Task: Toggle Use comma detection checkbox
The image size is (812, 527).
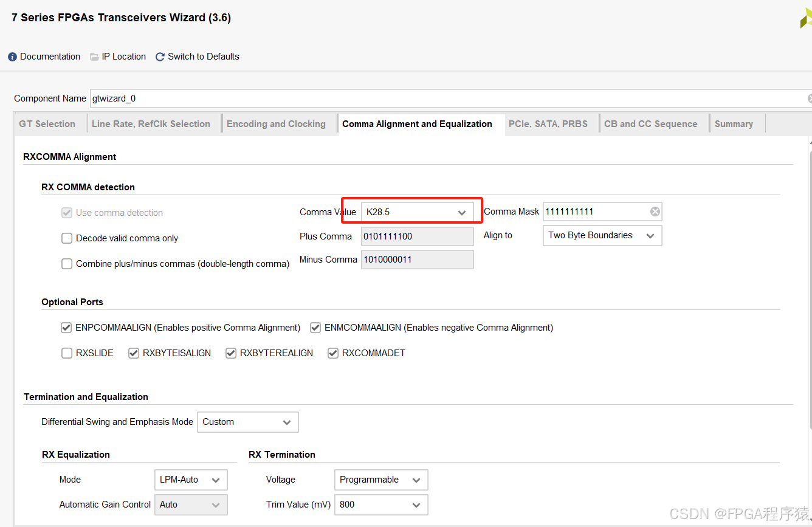Action: (x=67, y=213)
